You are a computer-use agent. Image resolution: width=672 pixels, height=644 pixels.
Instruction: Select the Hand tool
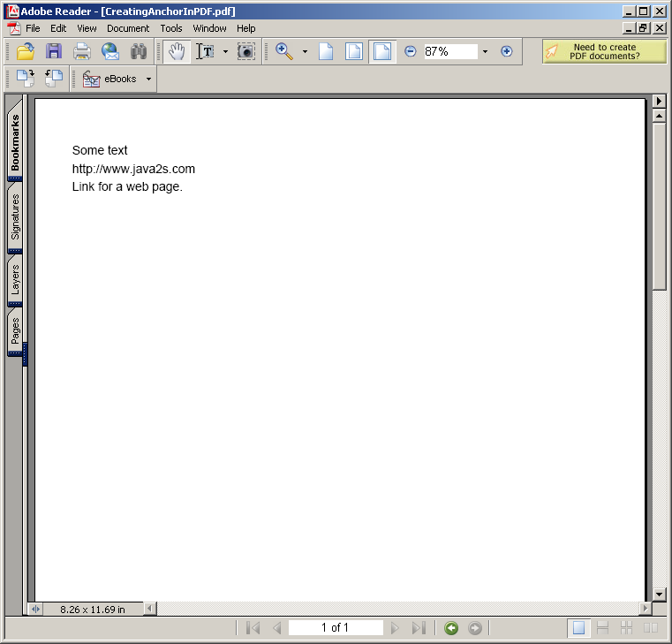pos(177,51)
